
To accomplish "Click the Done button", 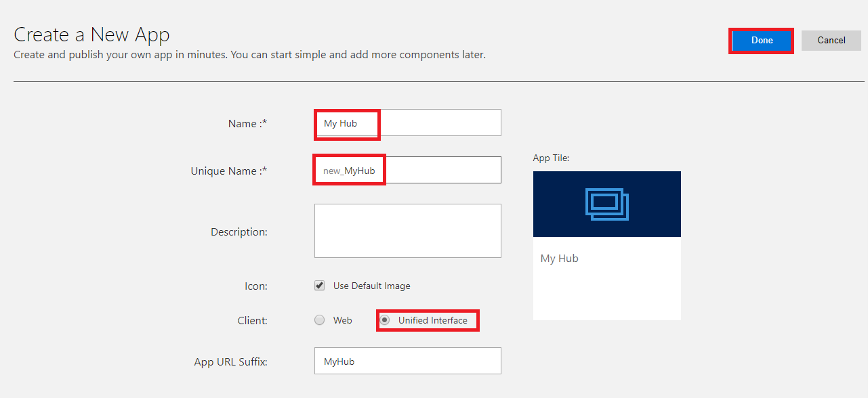I will 762,41.
